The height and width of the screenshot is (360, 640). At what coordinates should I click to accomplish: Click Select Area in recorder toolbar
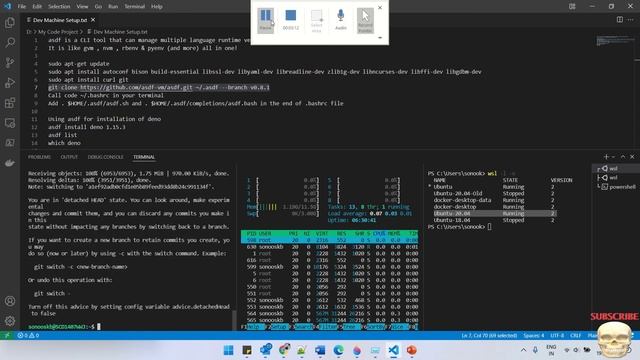316,20
